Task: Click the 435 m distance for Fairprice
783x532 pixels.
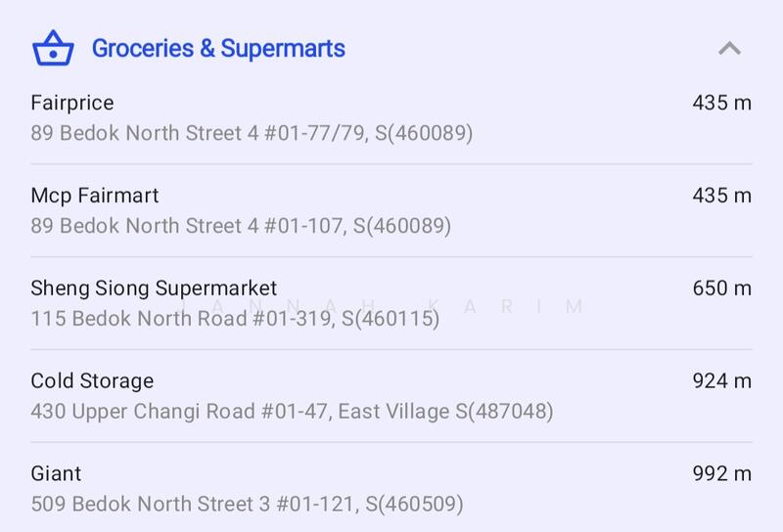Action: 721,103
